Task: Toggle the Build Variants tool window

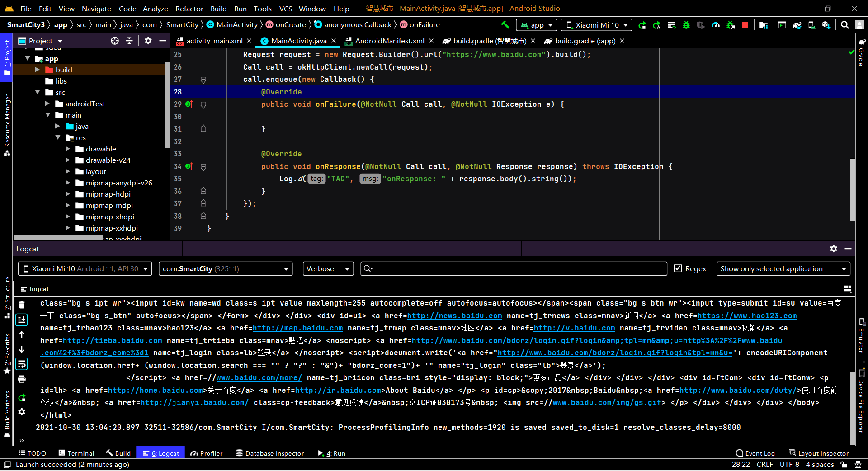Action: 7,414
